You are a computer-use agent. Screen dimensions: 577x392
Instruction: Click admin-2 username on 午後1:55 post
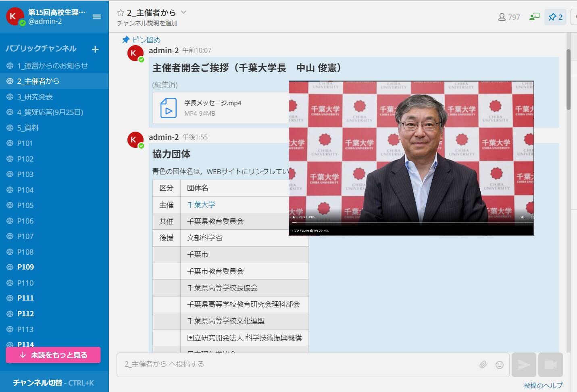click(164, 137)
